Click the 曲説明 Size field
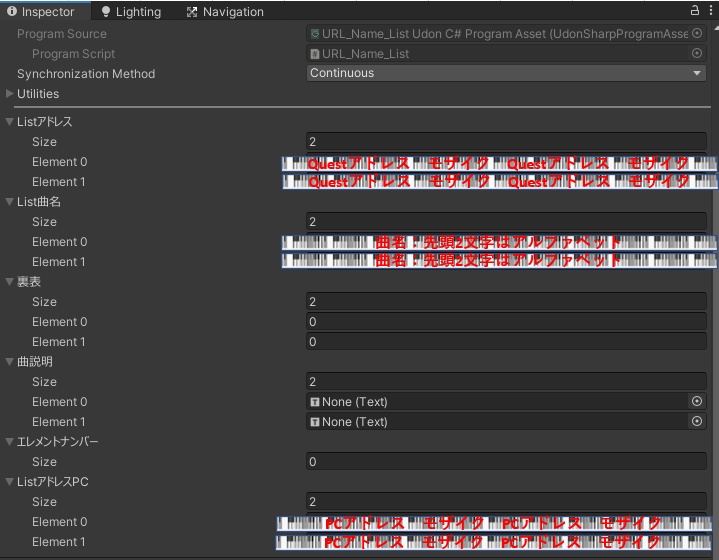719x560 pixels. tap(506, 382)
